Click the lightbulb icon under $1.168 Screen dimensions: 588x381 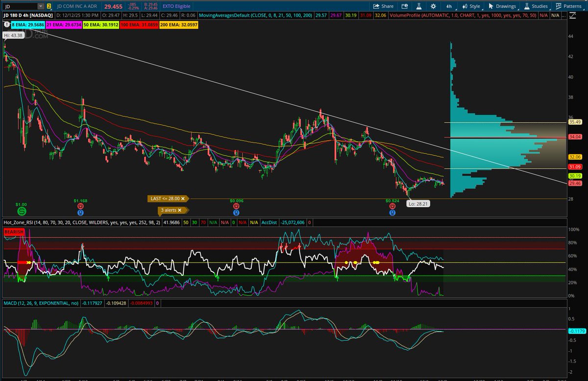click(x=80, y=213)
